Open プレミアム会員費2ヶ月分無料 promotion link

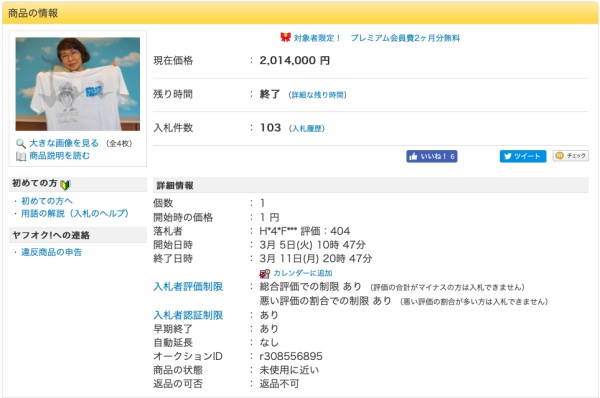(405, 38)
